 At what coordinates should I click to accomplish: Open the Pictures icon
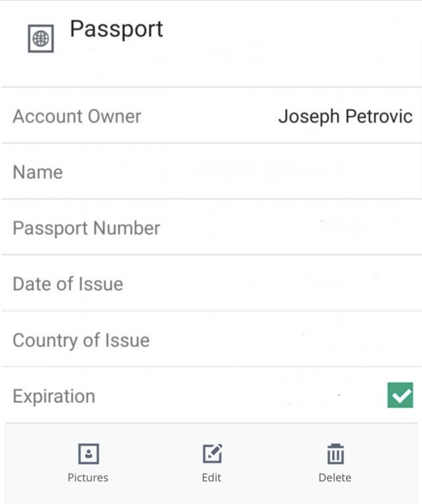point(89,453)
